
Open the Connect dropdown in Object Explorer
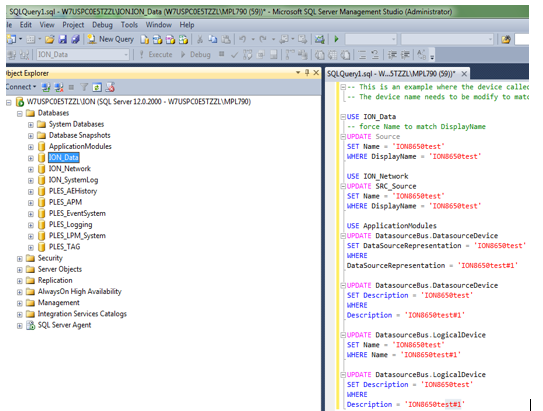[20, 87]
